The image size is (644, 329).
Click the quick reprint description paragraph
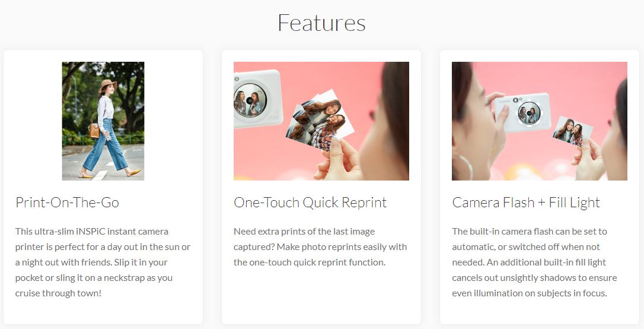point(320,247)
